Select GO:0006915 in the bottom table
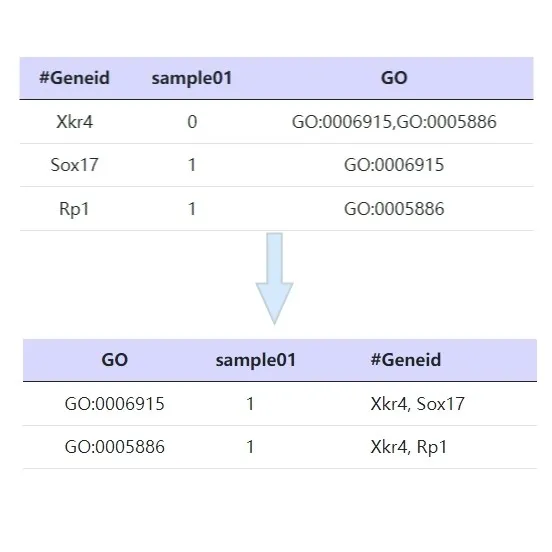 click(114, 404)
